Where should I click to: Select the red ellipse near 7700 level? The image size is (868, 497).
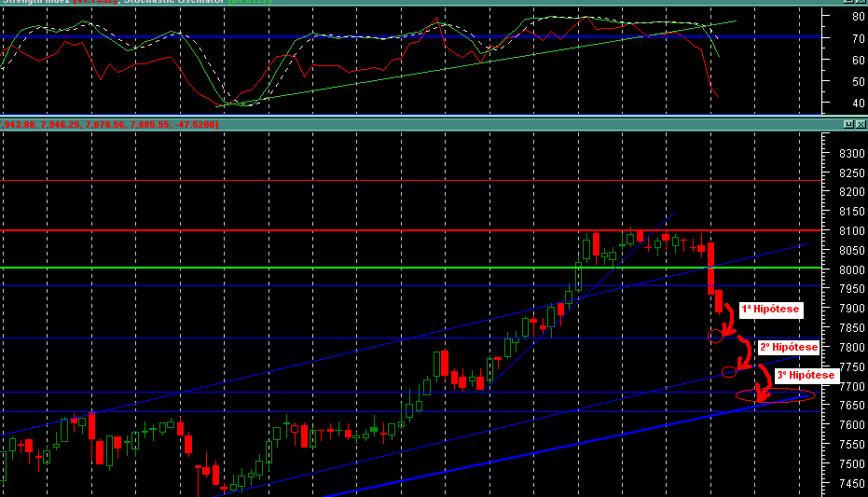click(x=775, y=394)
